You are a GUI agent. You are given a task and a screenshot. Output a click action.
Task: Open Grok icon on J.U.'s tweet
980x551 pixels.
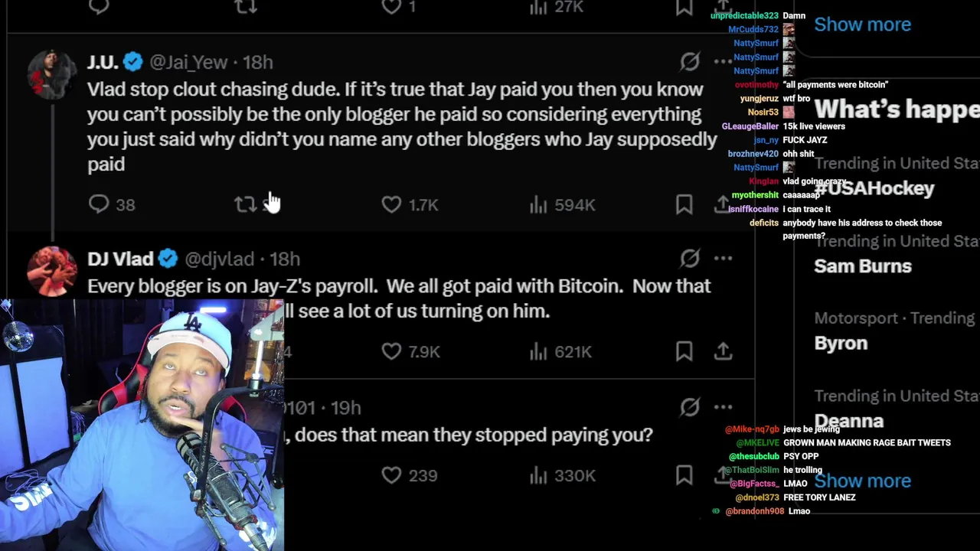click(690, 62)
